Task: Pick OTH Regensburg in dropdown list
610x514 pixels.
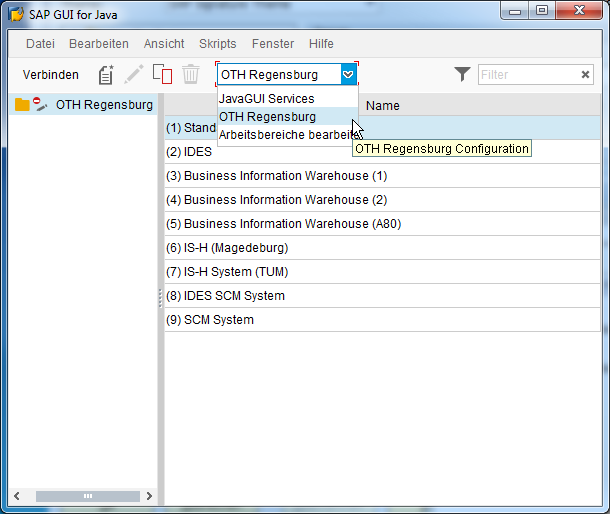Action: (267, 117)
